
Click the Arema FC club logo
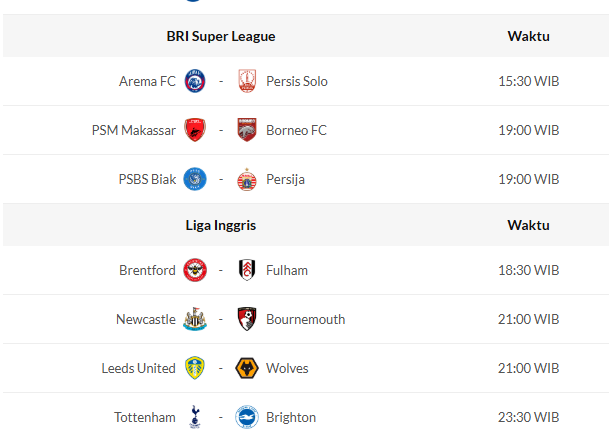tap(195, 81)
